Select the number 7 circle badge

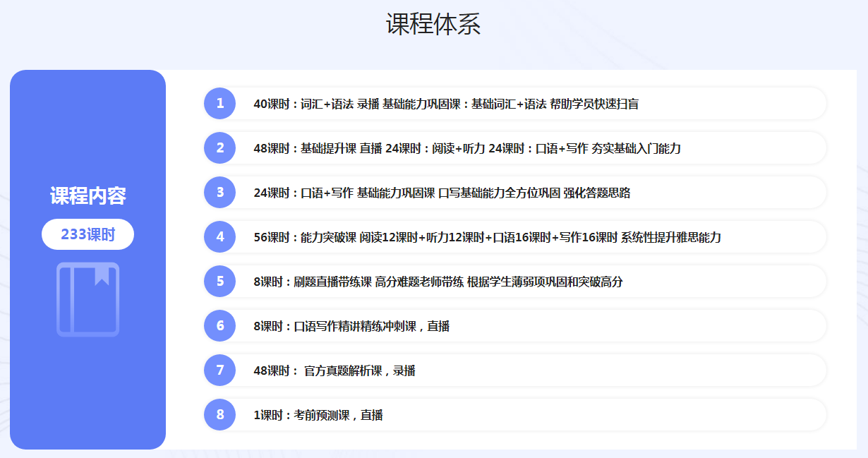219,370
